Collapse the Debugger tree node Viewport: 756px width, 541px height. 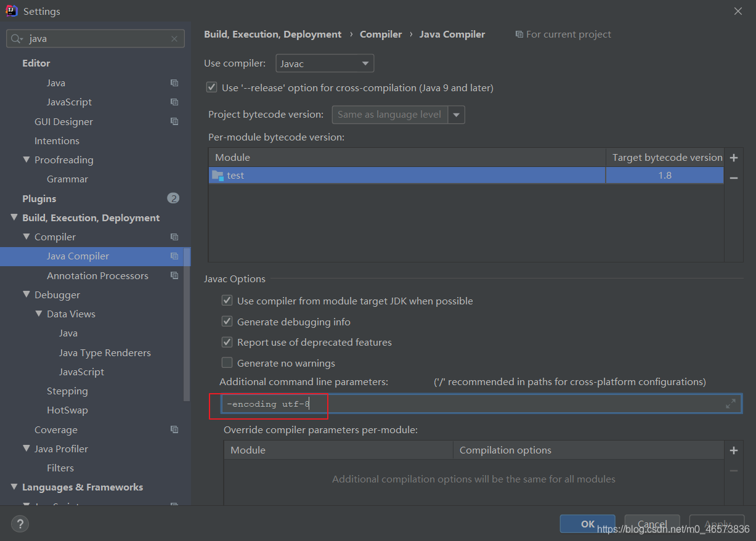point(26,295)
